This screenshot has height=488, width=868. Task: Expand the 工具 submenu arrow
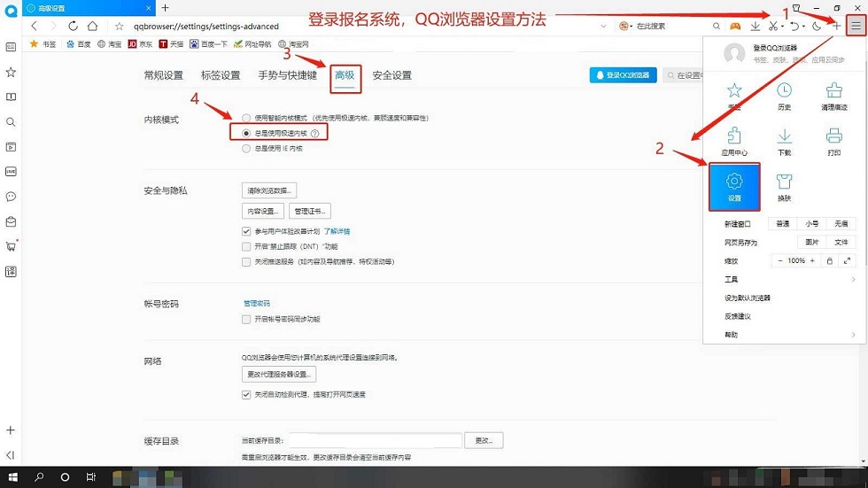point(853,279)
